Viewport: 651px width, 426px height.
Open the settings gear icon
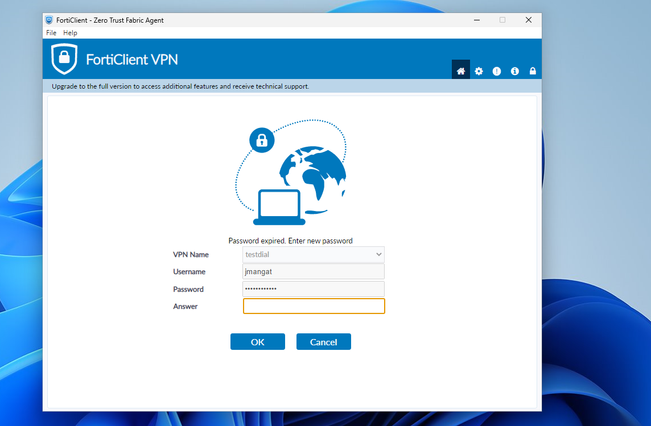[479, 71]
